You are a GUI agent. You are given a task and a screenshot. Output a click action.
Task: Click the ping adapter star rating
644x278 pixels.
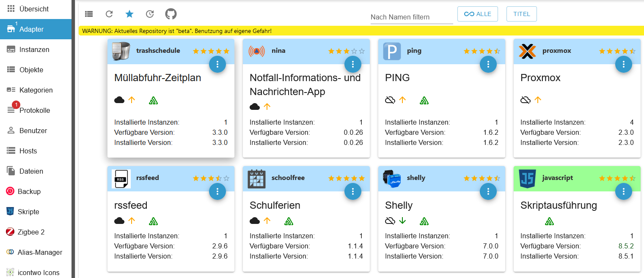[482, 51]
